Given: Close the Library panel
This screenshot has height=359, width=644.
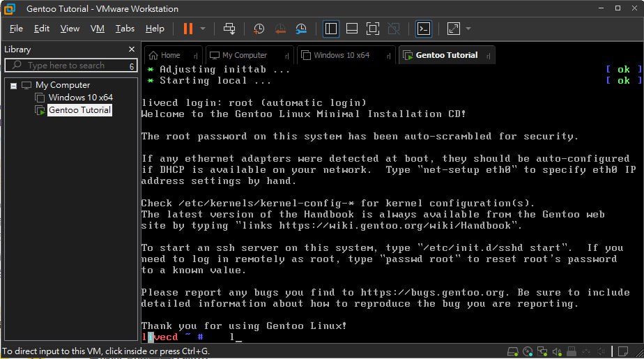Looking at the screenshot, I should point(132,49).
